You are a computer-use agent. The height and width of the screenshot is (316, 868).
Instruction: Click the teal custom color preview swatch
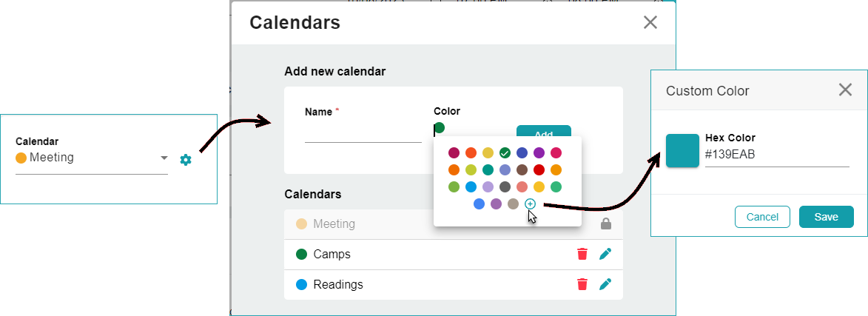(682, 150)
